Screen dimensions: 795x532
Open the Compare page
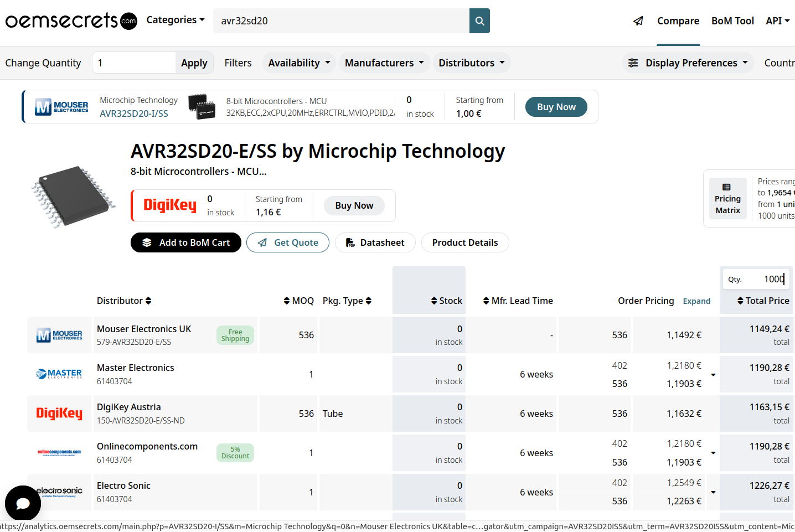[678, 21]
